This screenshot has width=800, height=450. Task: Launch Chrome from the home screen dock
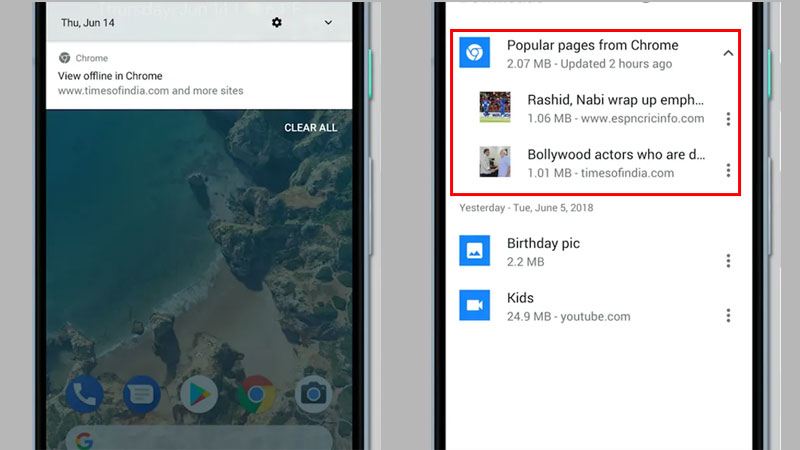256,394
